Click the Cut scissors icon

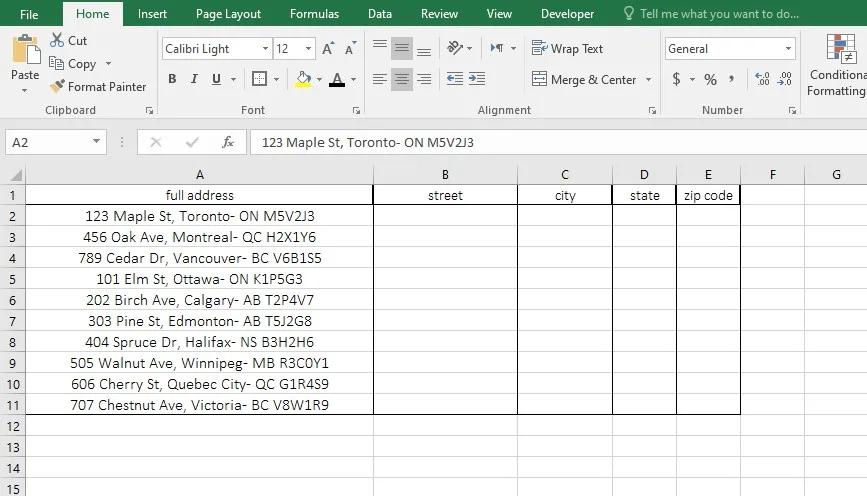(57, 40)
